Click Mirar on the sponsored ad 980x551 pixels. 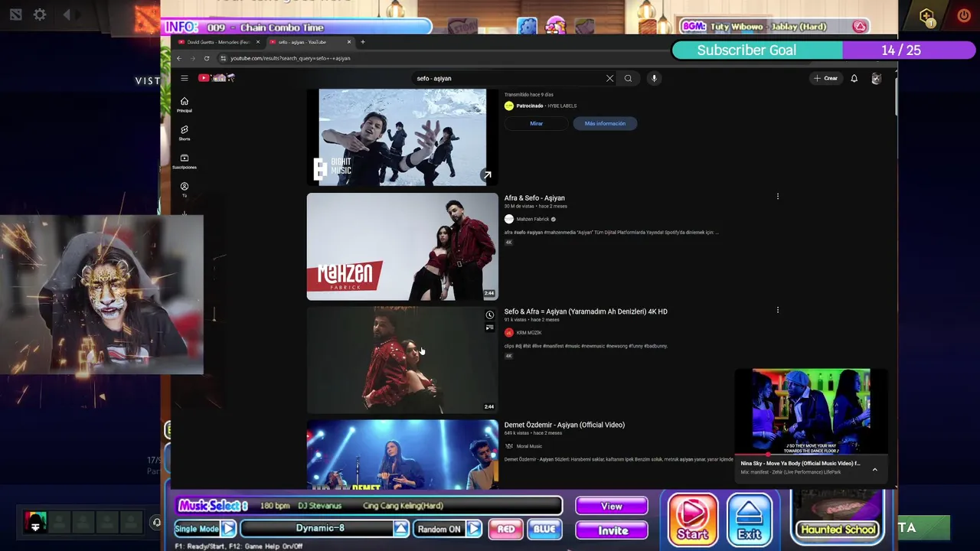[536, 123]
